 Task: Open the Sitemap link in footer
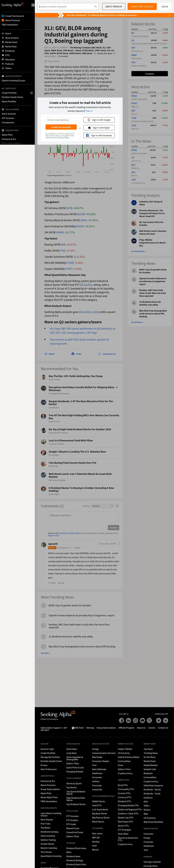pyautogui.click(x=90, y=728)
